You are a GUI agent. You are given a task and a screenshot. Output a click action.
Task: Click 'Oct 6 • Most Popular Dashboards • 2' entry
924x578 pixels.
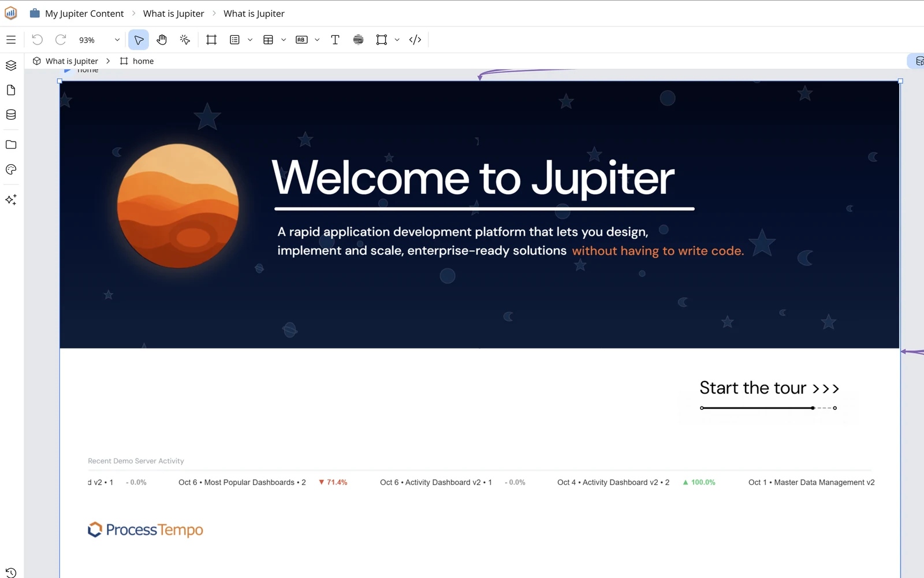point(242,482)
